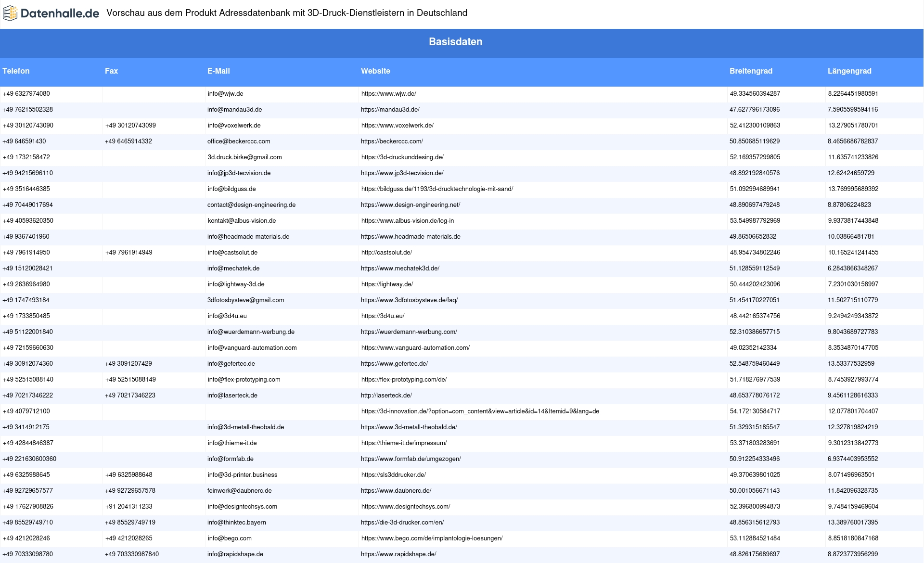Select email info@3d-metall-theobald.de
This screenshot has height=563, width=924.
246,427
